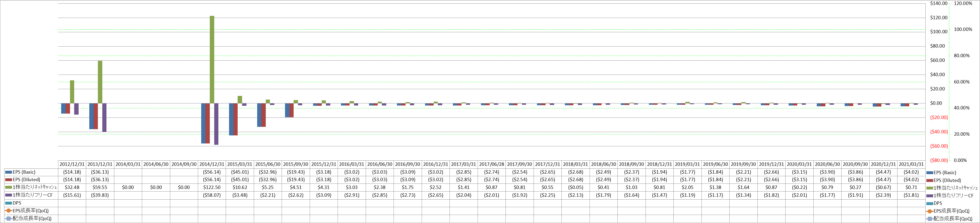
Task: Click the purple 1株当たりフリーCF swatch in the table row header
Action: 9,195
